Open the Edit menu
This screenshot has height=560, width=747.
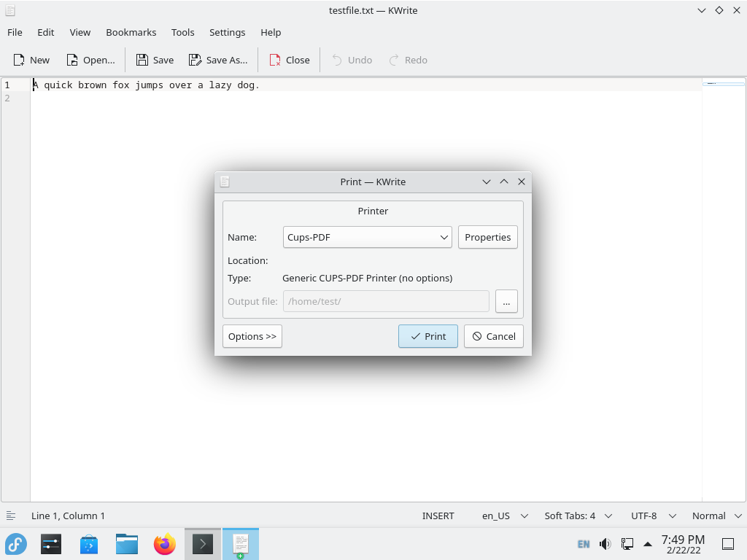point(46,32)
